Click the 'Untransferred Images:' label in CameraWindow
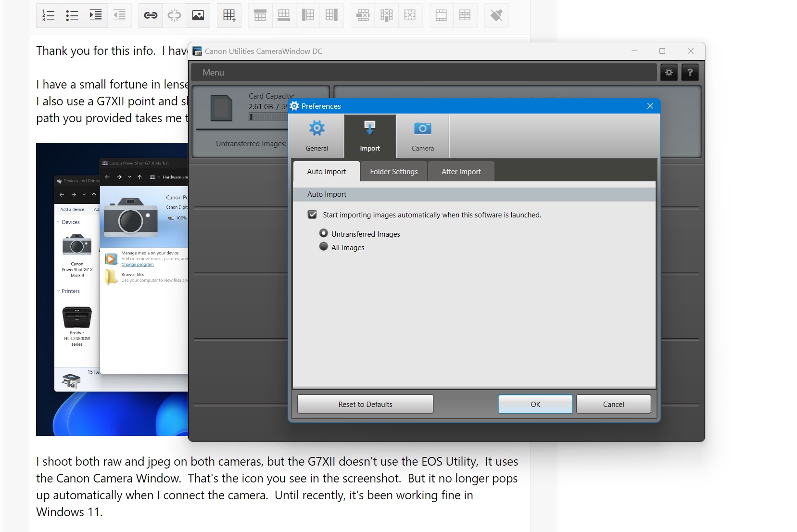Viewport: 797px width, 532px height. 251,144
